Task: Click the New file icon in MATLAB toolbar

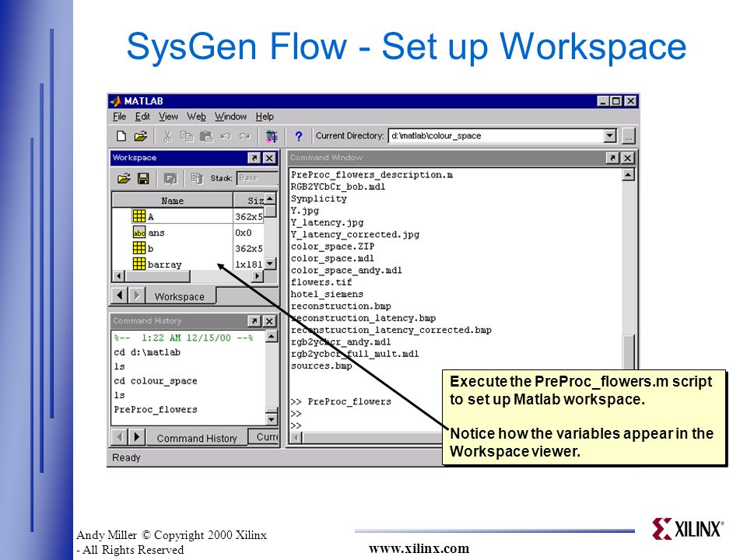Action: (x=121, y=136)
